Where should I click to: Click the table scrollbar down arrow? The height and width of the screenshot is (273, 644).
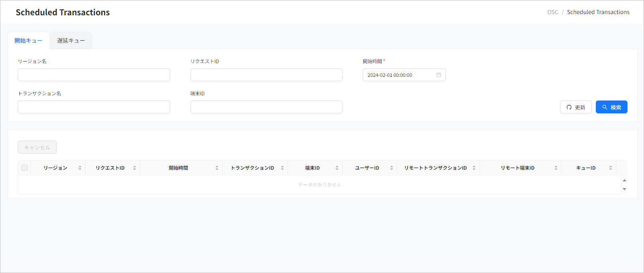(624, 189)
